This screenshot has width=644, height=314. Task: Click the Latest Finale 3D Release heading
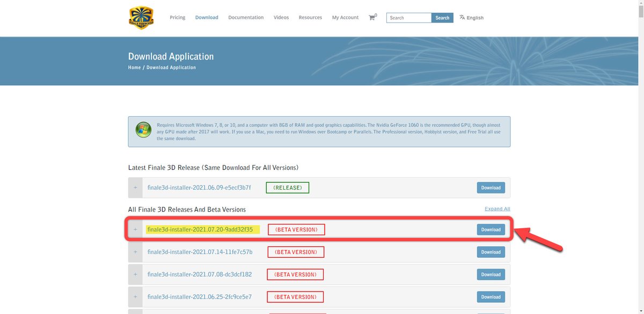click(213, 168)
